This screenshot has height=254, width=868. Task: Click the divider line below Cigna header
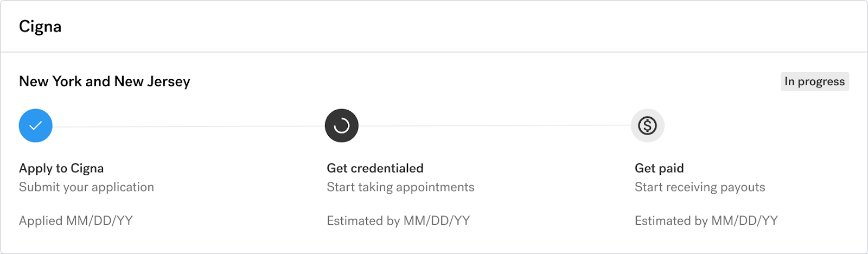tap(434, 52)
